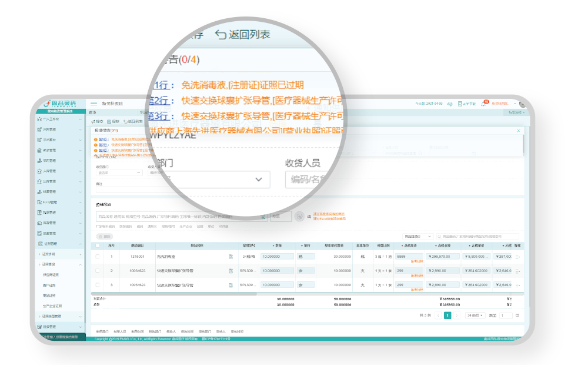Check the checkbox for table row 3

98,284
